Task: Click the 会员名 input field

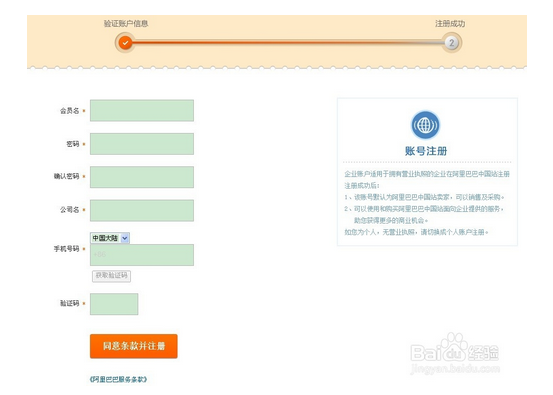Action: 142,110
